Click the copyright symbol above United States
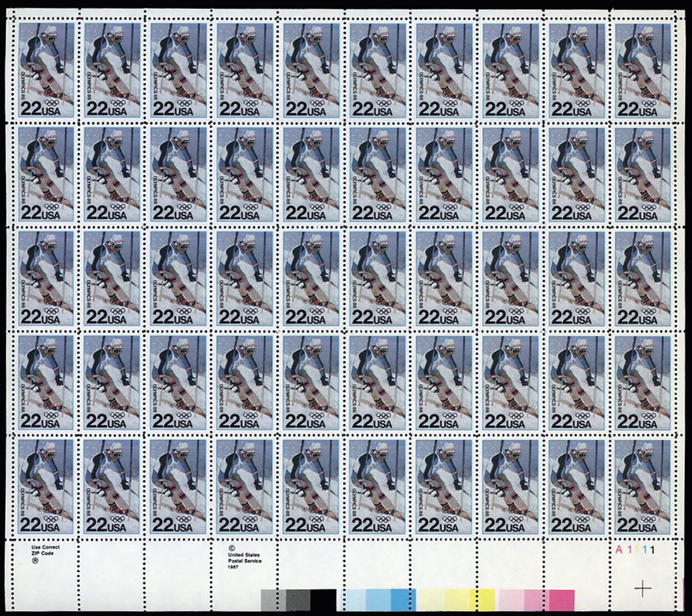 click(x=231, y=548)
